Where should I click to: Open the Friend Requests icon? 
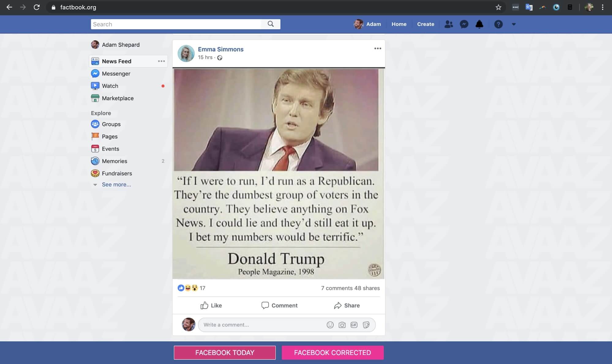[x=449, y=24]
